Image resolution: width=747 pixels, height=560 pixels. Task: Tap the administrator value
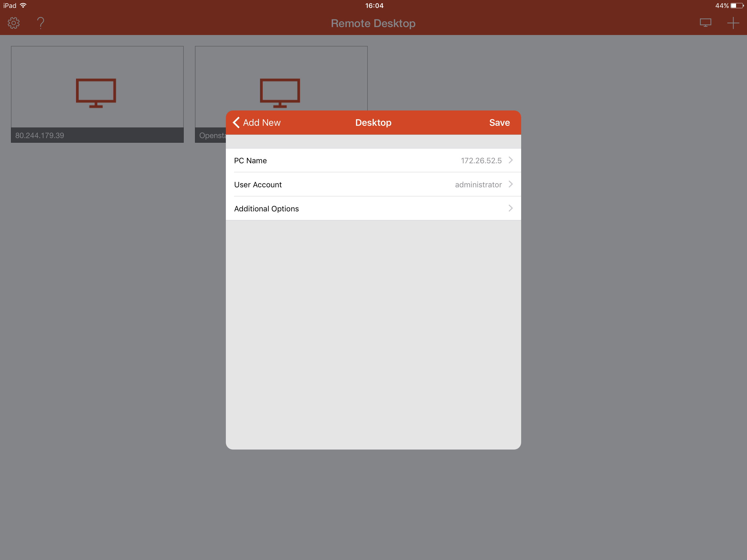tap(478, 184)
